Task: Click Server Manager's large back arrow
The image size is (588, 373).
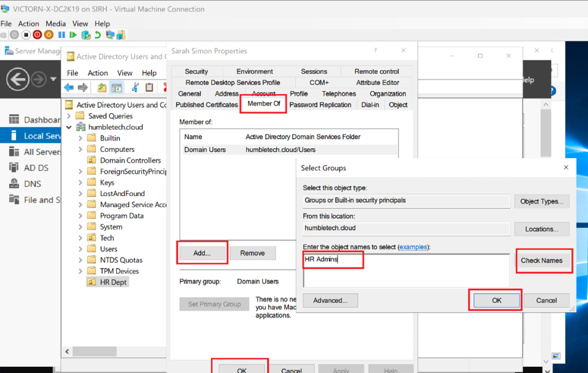Action: [17, 79]
